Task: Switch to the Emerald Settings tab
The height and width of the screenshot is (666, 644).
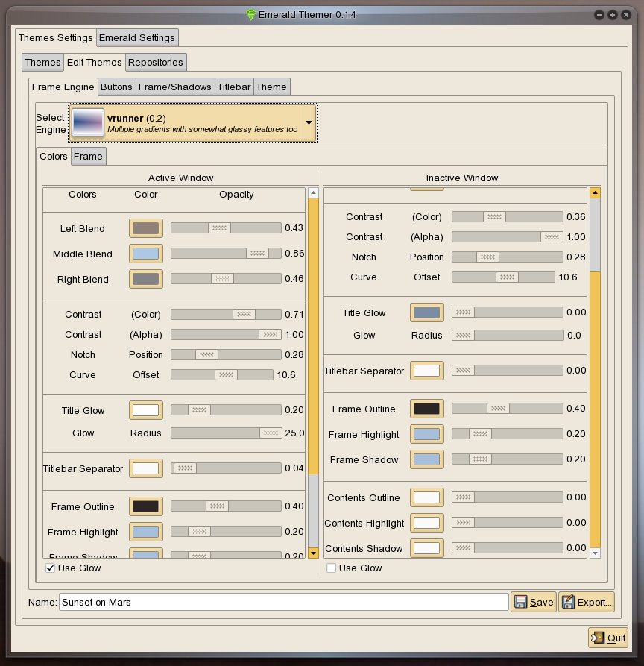Action: [136, 38]
